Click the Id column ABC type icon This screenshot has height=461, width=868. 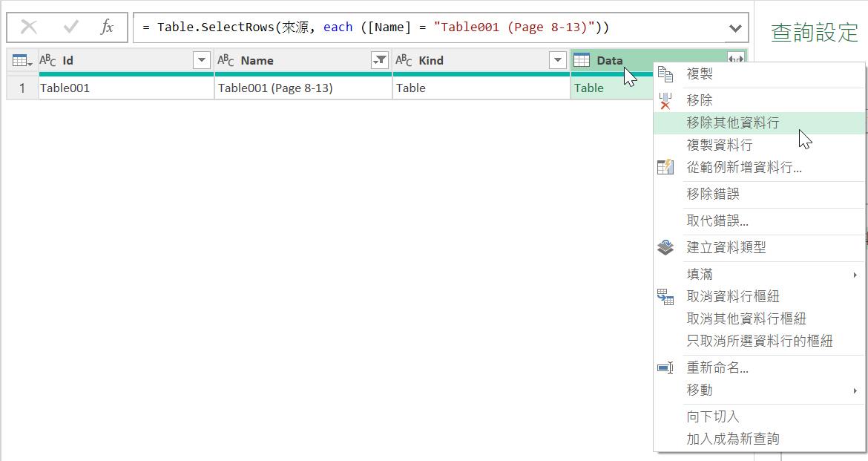47,61
